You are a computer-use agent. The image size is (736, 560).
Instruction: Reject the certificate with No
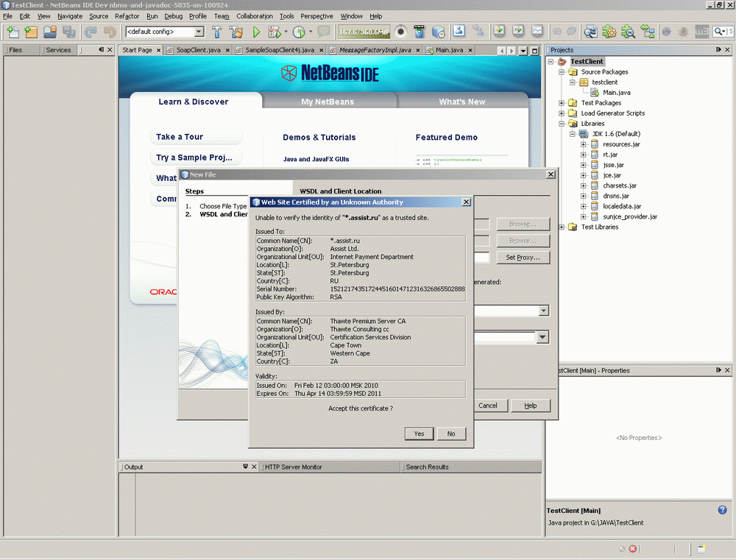point(451,433)
